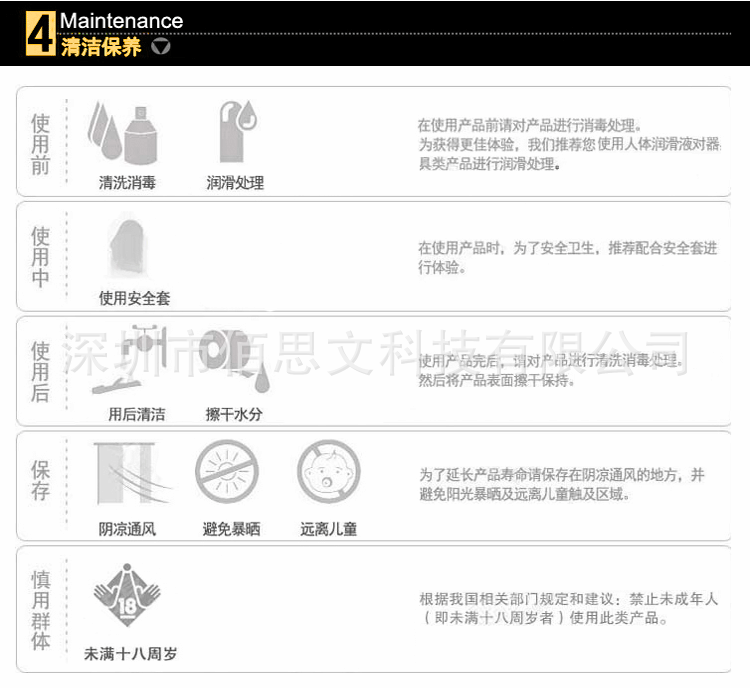The image size is (750, 688).
Task: Click the paragraph starting 在使用产品前请对产品
Action: [x=569, y=144]
